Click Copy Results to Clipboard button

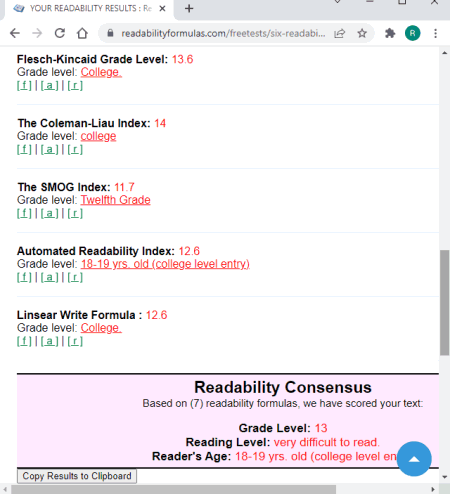77,476
